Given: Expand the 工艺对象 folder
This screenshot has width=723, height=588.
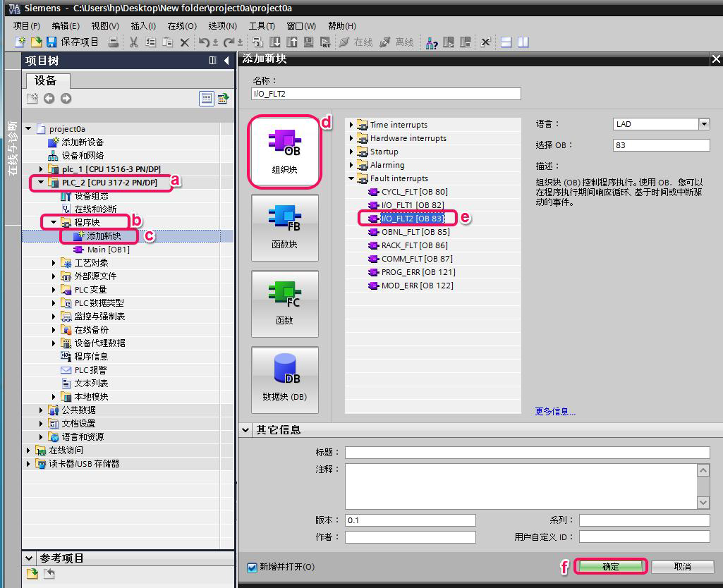Looking at the screenshot, I should [54, 263].
